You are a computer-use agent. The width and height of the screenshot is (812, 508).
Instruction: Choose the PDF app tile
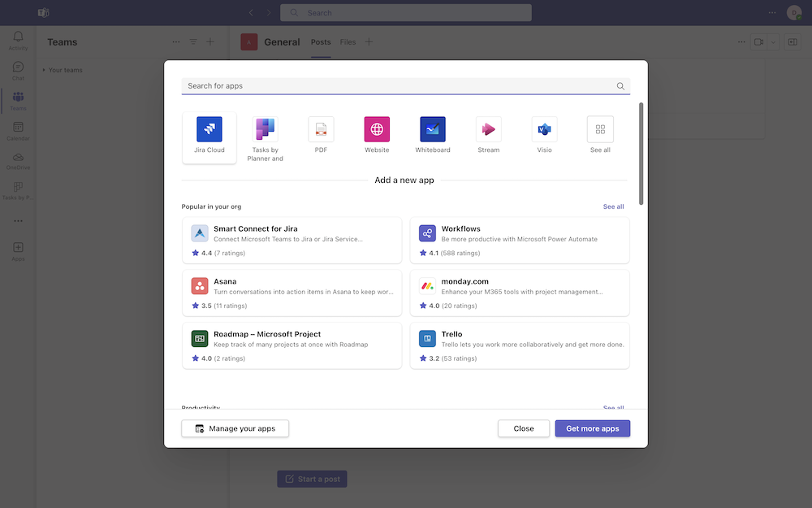(321, 136)
